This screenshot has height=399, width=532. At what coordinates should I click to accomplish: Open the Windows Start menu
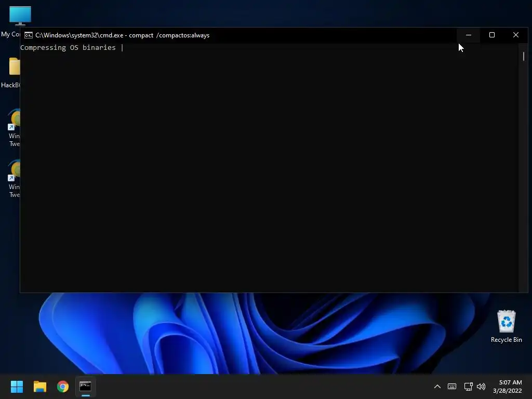pos(17,386)
